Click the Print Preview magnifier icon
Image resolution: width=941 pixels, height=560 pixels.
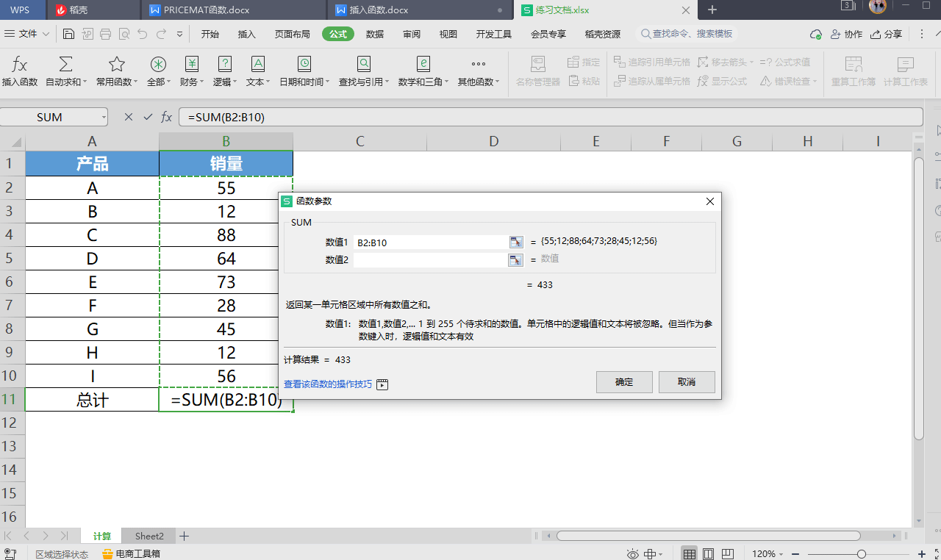(x=124, y=34)
